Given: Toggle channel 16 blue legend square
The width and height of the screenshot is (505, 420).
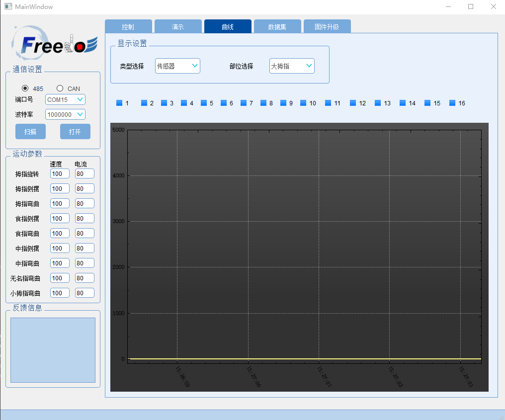Looking at the screenshot, I should point(452,103).
